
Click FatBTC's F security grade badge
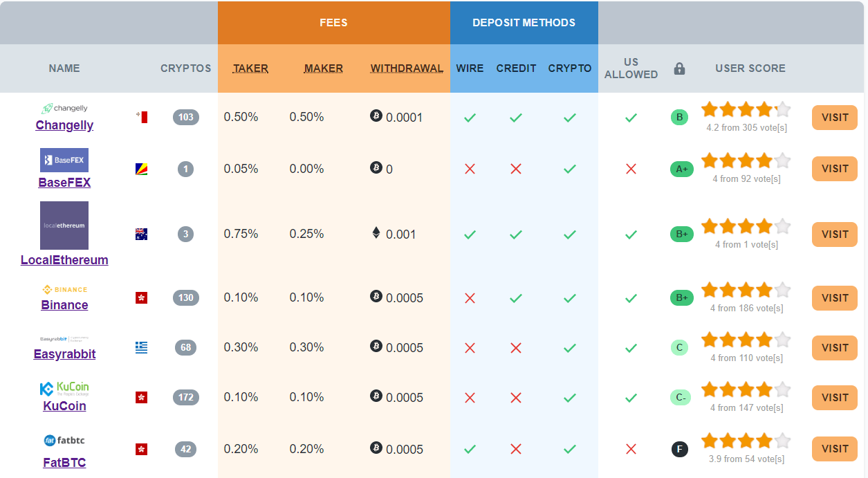[680, 450]
